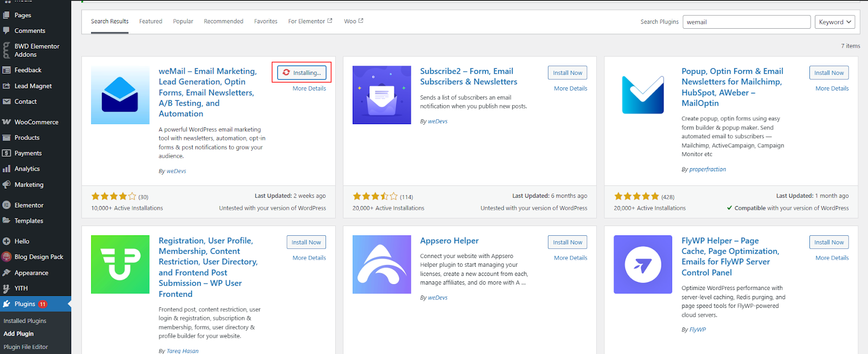Install the WP User Frontend plugin
Image resolution: width=868 pixels, height=354 pixels.
tap(306, 242)
